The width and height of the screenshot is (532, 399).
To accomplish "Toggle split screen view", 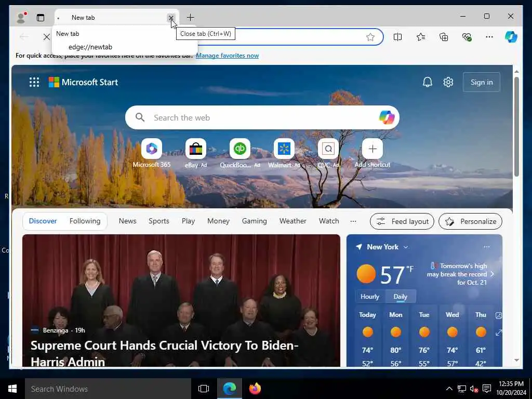I will (x=397, y=37).
